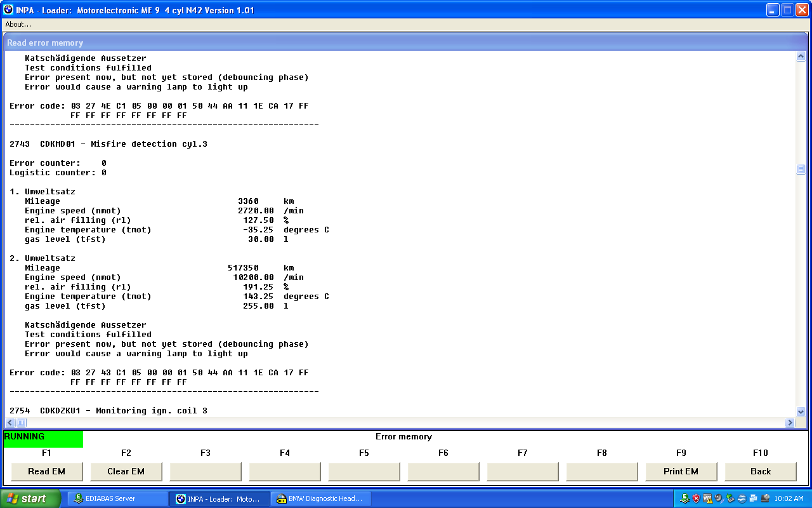Click the mileage value 517350
This screenshot has width=812, height=508.
coord(243,268)
